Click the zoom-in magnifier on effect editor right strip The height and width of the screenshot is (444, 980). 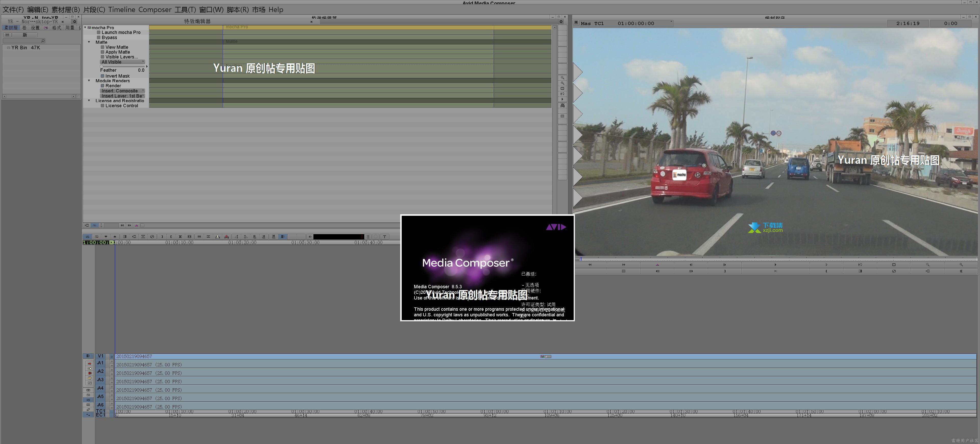click(563, 83)
